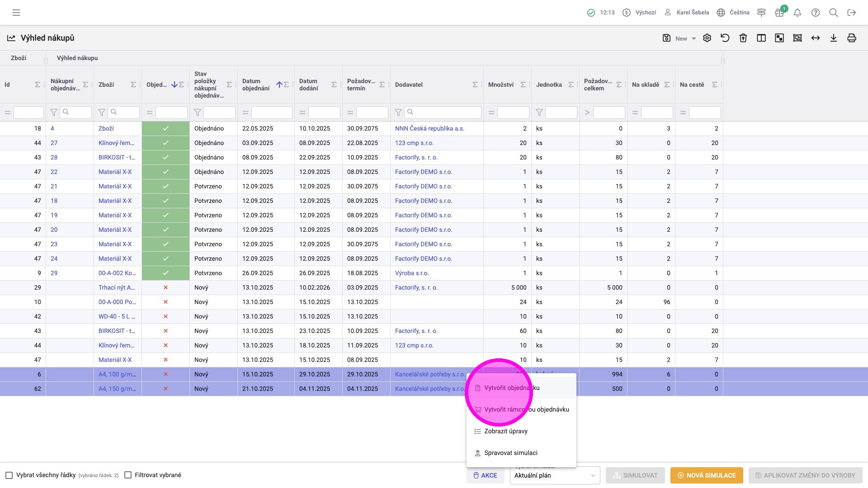Click the reset view undo arrow icon
Image resolution: width=868 pixels, height=488 pixels.
[725, 38]
